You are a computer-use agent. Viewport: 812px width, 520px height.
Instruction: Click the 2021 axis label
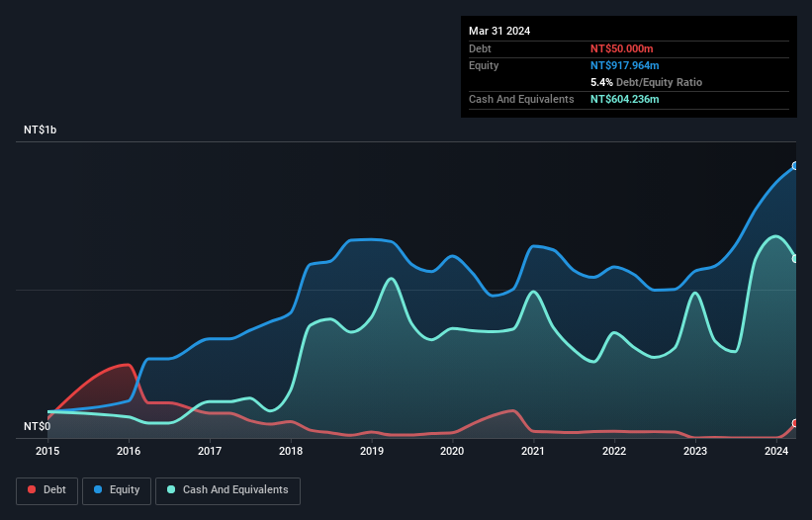click(x=533, y=451)
